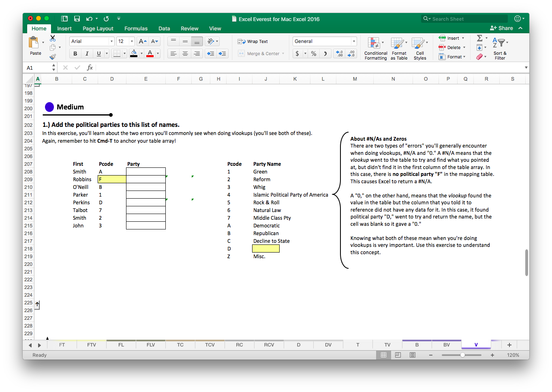Image resolution: width=552 pixels, height=392 pixels.
Task: Apply currency format with the dollar icon
Action: point(298,53)
